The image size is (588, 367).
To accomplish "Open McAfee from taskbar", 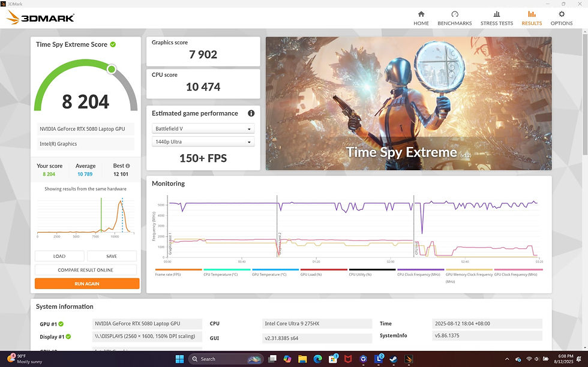I will (348, 359).
